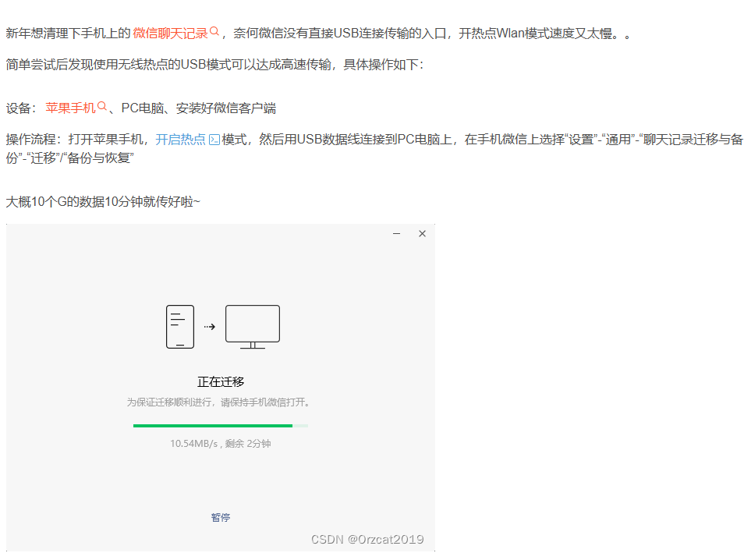This screenshot has height=560, width=744.
Task: Click the paragraph starting 操作流程
Action: (x=374, y=148)
